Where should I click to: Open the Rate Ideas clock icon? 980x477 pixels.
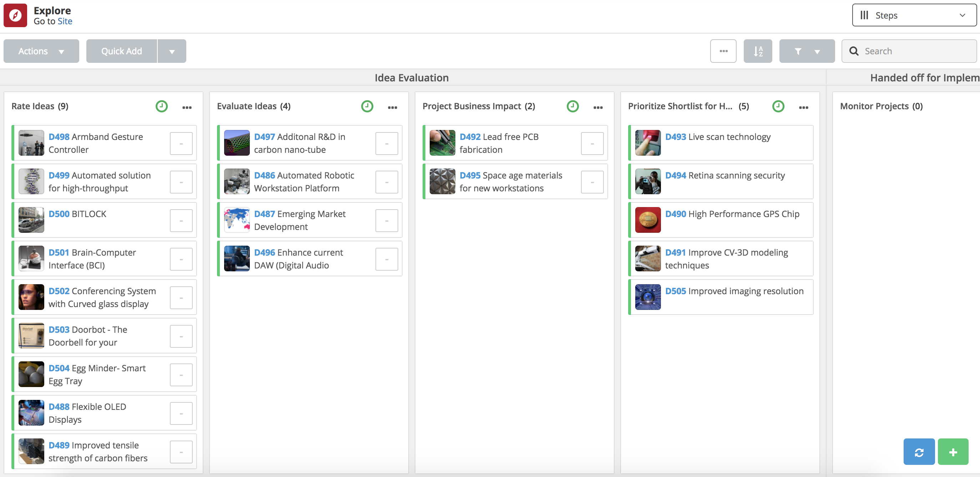point(162,106)
